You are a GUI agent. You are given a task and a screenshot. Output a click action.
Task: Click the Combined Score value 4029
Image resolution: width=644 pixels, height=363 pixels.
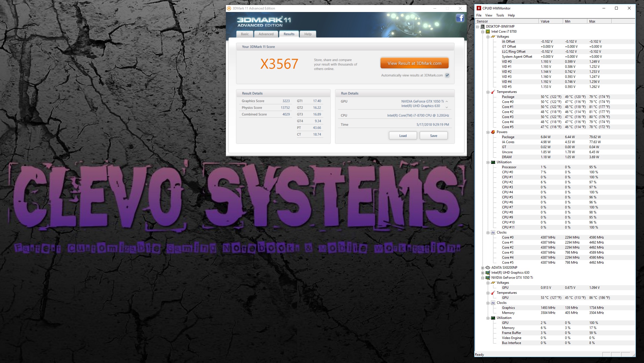[286, 114]
